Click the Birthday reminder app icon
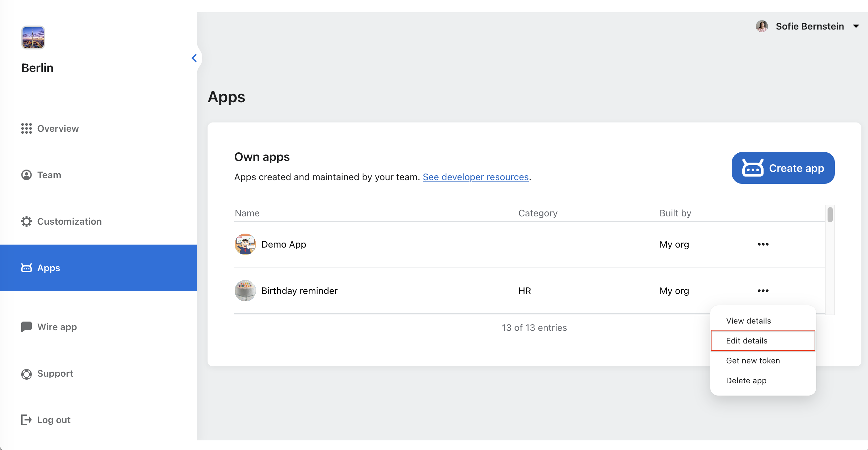This screenshot has height=450, width=868. point(245,291)
